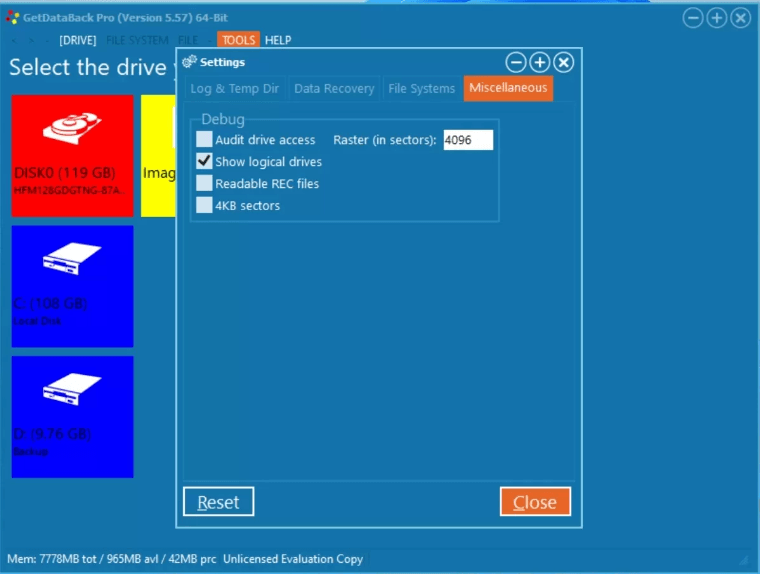The width and height of the screenshot is (760, 574).
Task: Open the Data Recovery tab
Action: point(334,89)
